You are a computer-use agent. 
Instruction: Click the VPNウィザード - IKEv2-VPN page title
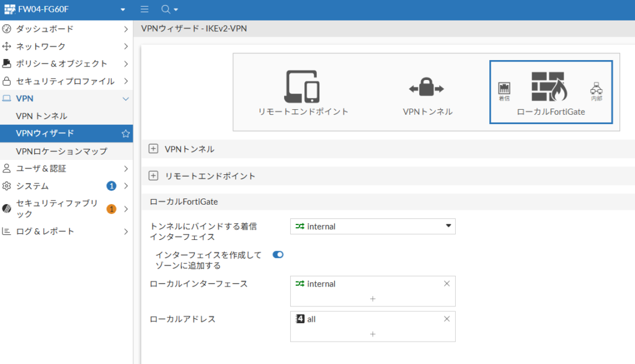click(194, 29)
